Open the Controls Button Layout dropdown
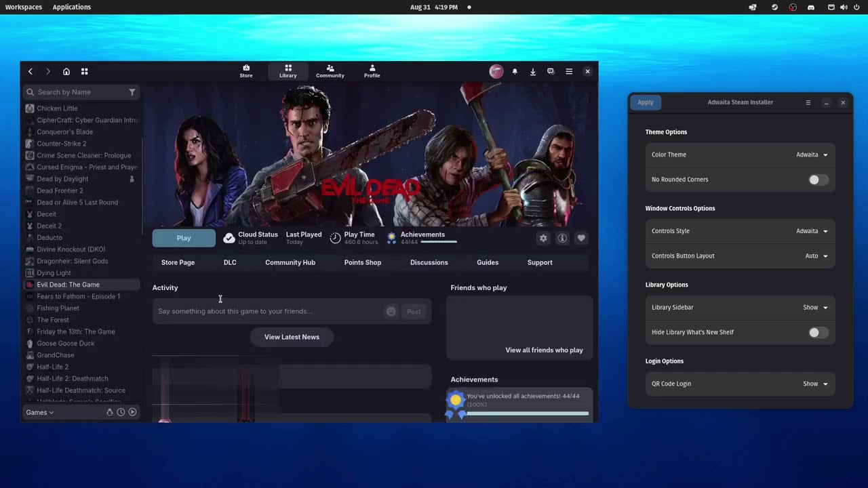868x488 pixels. click(x=816, y=256)
